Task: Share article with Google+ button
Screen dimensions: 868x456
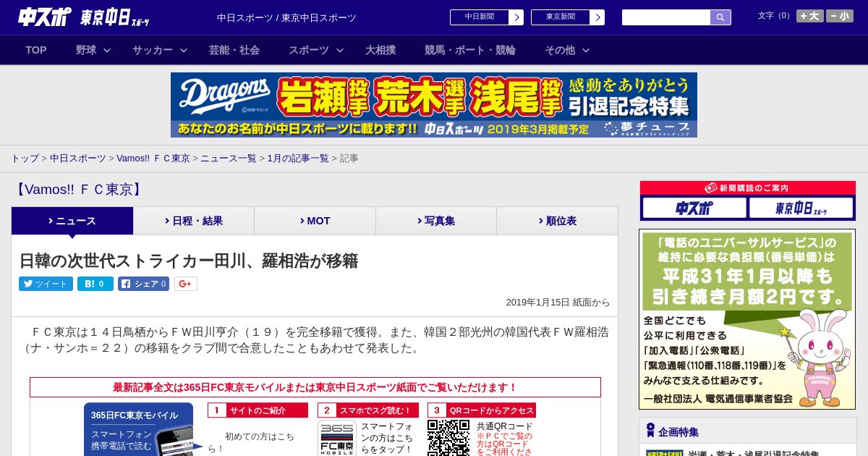Action: 185,284
